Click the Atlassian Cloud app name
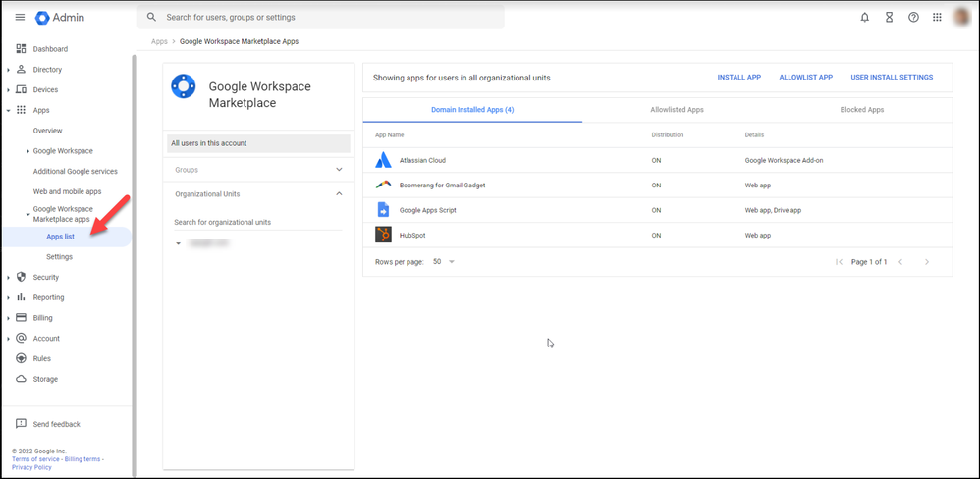 pyautogui.click(x=422, y=161)
